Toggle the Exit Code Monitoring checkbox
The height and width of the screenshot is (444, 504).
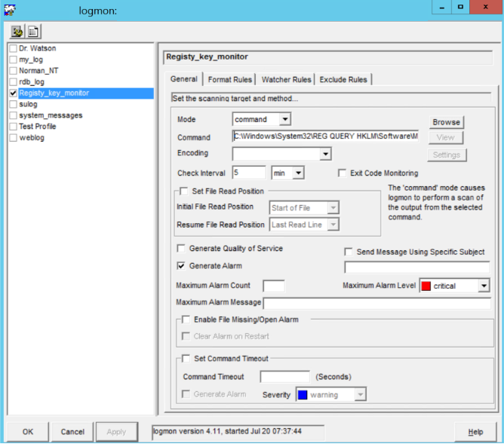pos(343,173)
